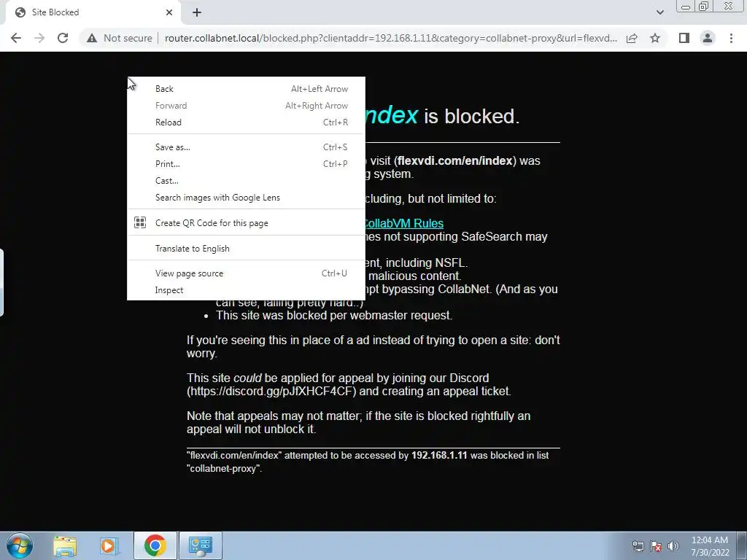Select the Site Blocked tab
The image size is (747, 560).
point(93,12)
